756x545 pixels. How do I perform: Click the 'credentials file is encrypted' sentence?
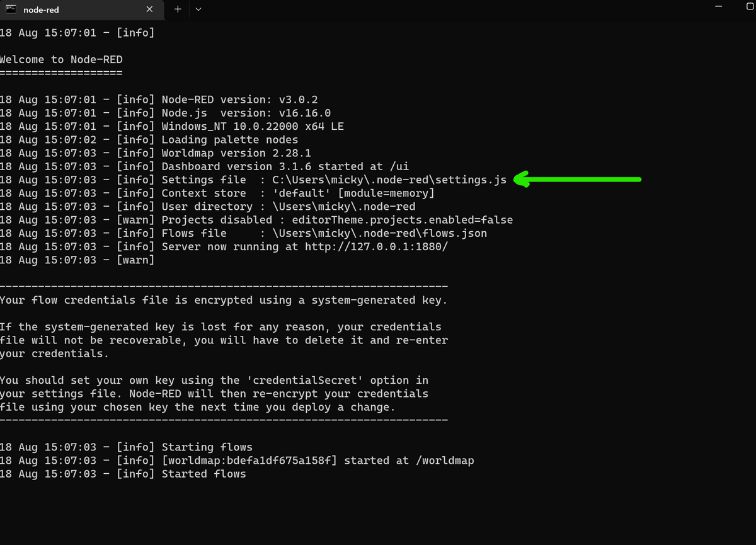(224, 300)
